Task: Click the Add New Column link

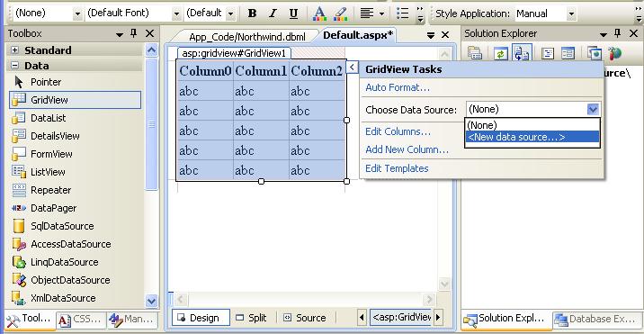Action: click(x=407, y=149)
